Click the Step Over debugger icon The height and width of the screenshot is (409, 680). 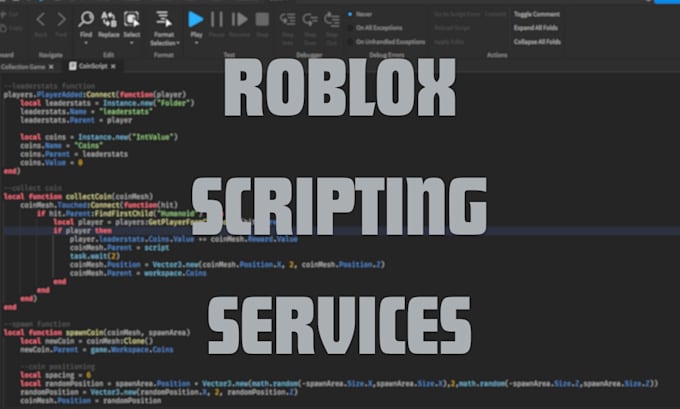(310, 20)
